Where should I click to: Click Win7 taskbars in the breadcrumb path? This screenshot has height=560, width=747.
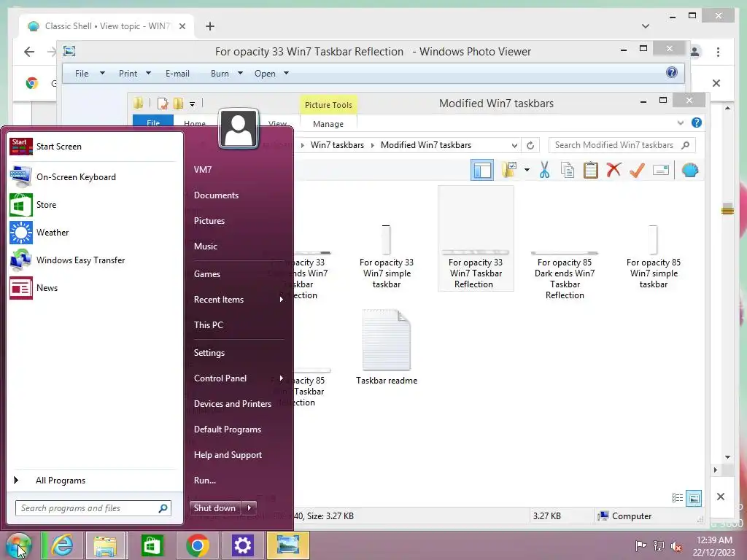click(x=337, y=145)
